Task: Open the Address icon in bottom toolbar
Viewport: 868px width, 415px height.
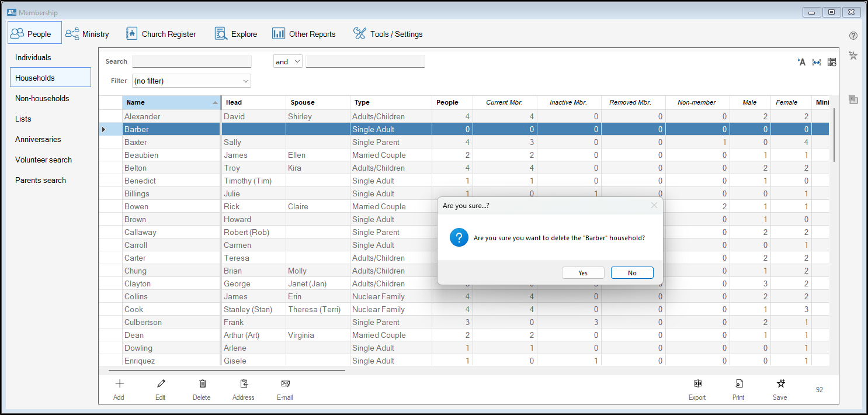Action: (244, 384)
